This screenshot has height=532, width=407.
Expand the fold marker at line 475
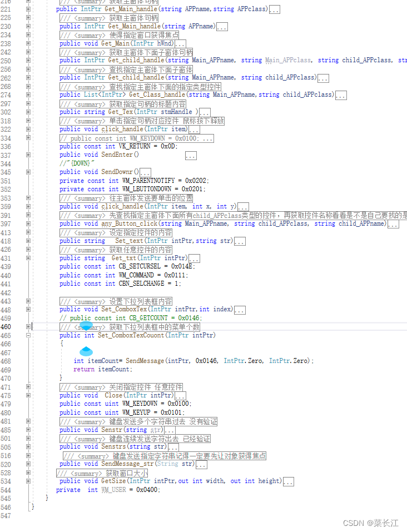(28, 395)
